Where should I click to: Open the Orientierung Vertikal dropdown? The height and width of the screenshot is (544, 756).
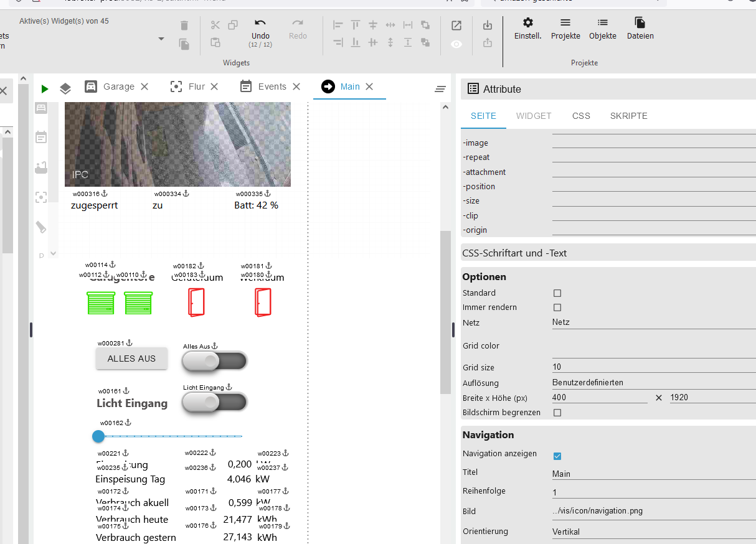point(653,532)
